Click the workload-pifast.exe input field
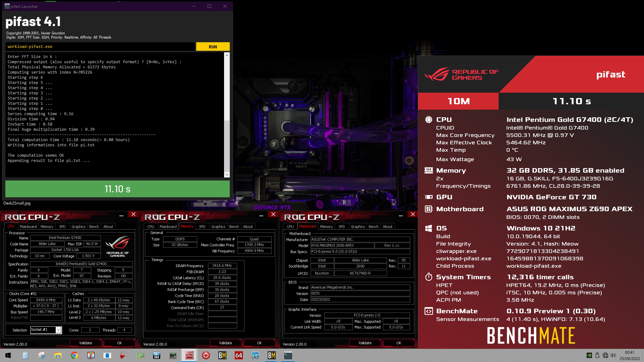 [100, 47]
